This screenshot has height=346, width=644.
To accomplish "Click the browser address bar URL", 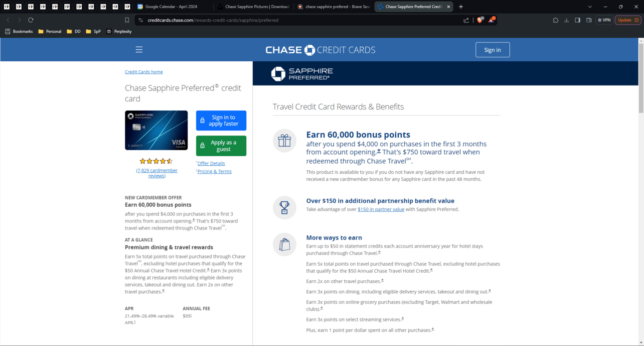I will [213, 20].
